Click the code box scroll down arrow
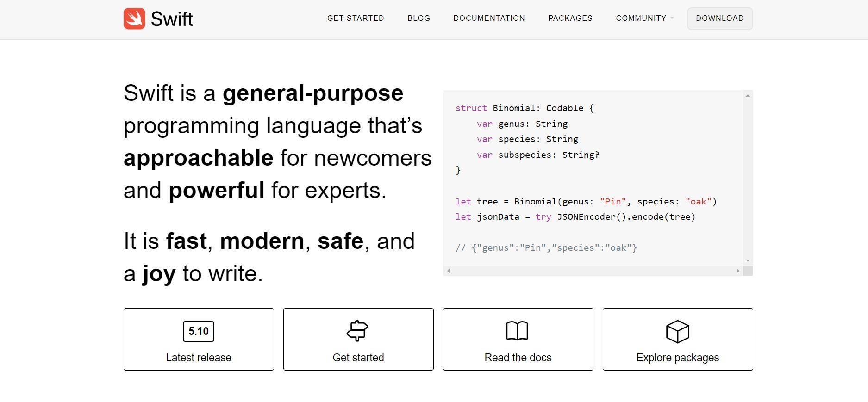868x402 pixels. tap(748, 261)
